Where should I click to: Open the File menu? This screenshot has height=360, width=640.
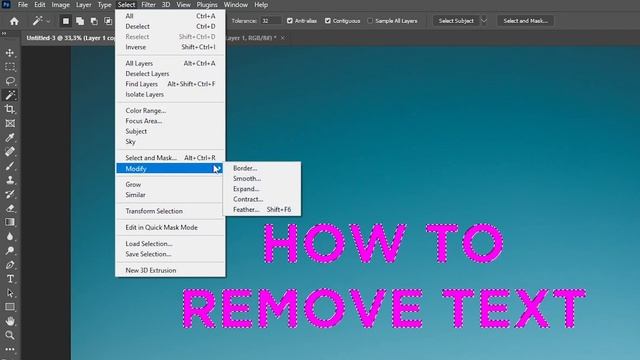click(23, 5)
